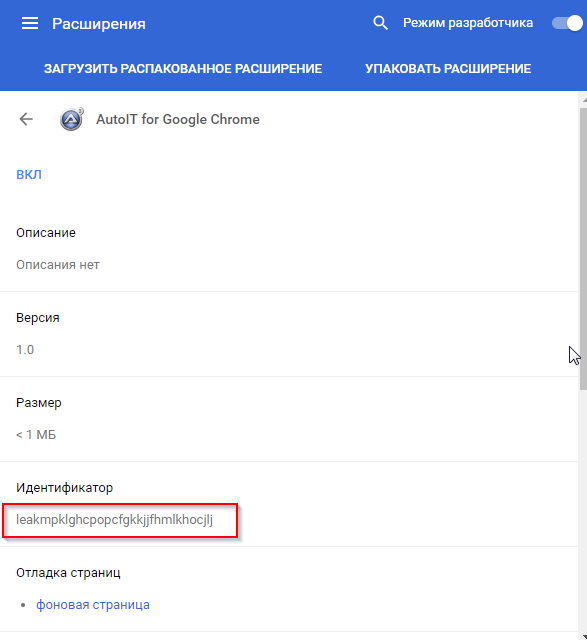Click УПАКОВАТЬ РАСШИРЕНИЕ button
587x640 pixels.
point(448,69)
